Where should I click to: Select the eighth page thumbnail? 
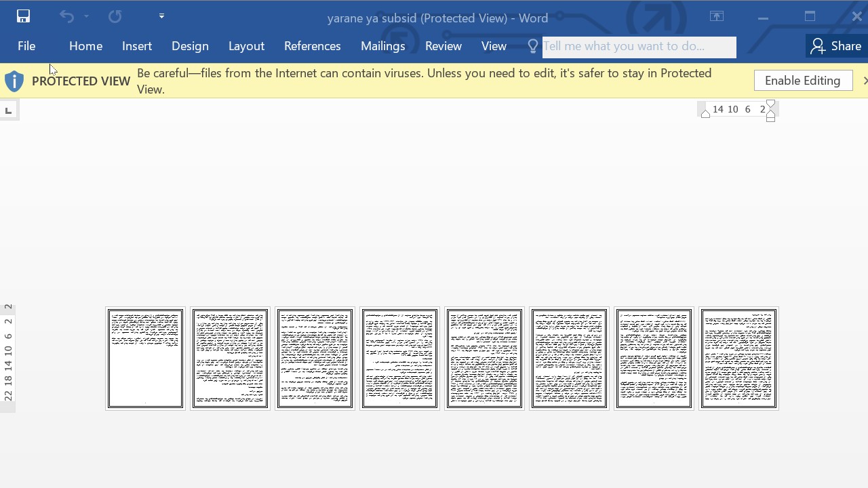[x=738, y=359]
